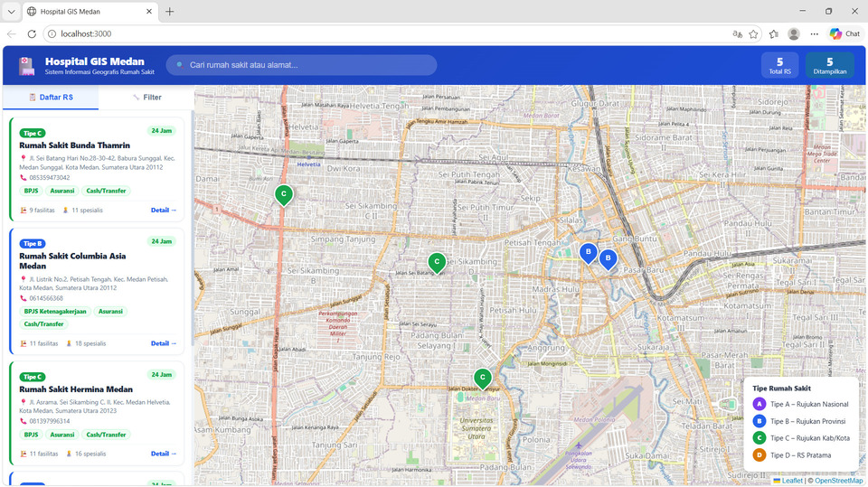Image resolution: width=868 pixels, height=487 pixels.
Task: Click 18 spesialis text on Columbia Asia card
Action: (x=90, y=343)
